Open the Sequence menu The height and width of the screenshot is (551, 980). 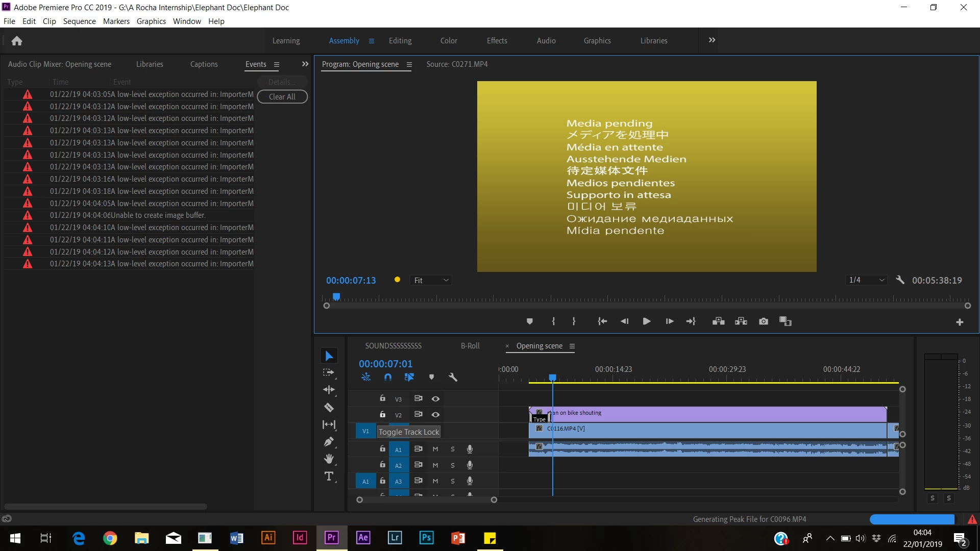coord(79,21)
